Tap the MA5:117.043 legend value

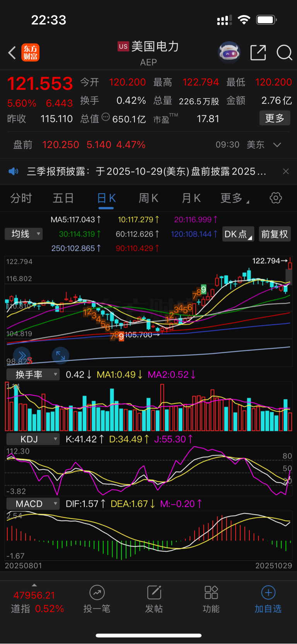(x=76, y=220)
